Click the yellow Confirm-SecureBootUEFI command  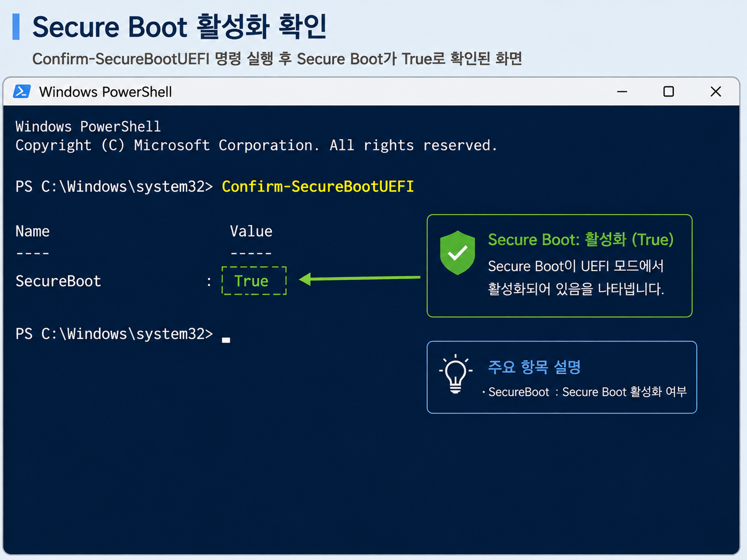point(318,187)
